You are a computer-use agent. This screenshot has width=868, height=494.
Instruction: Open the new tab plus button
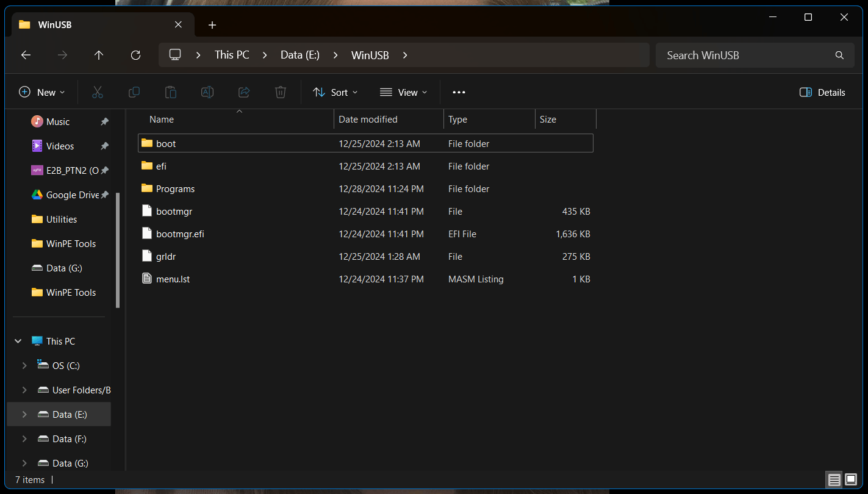(212, 25)
